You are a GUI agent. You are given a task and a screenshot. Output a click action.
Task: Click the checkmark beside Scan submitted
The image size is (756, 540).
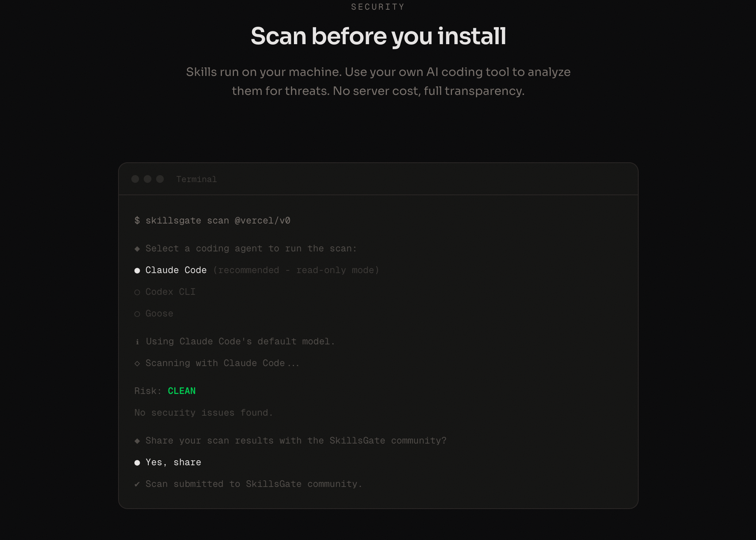click(137, 484)
